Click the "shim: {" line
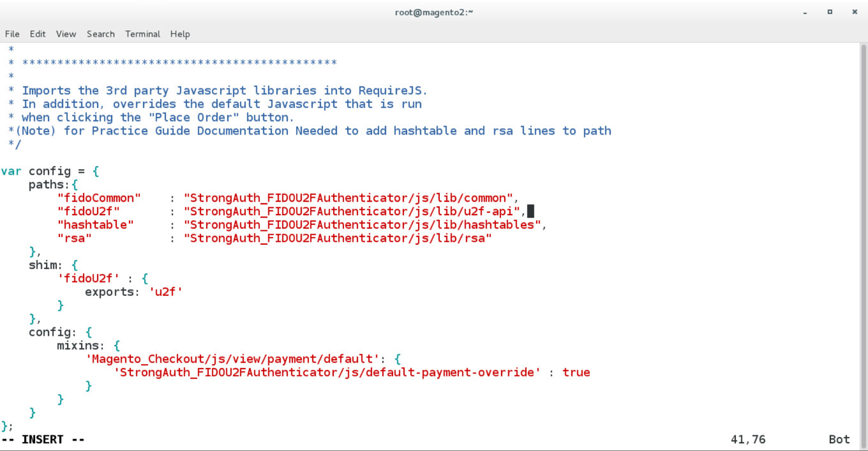Screen dimensions: 868x451 [53, 266]
